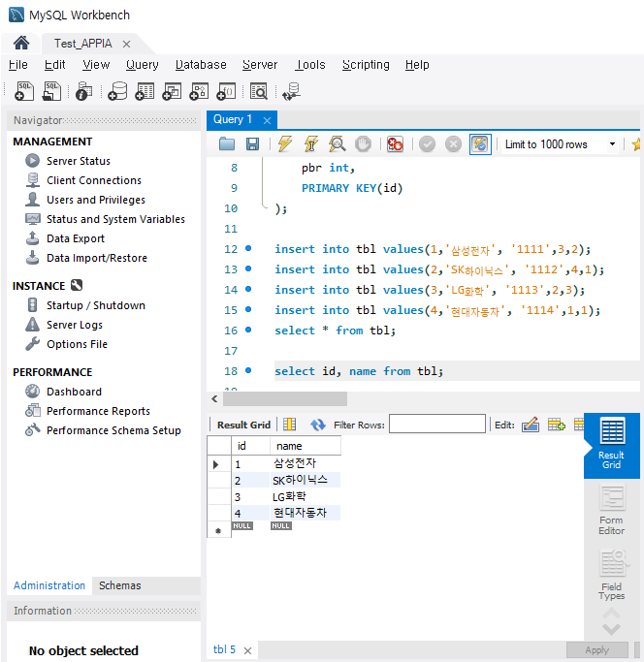Select the result cell SK하이닉스
The image size is (644, 662).
306,480
